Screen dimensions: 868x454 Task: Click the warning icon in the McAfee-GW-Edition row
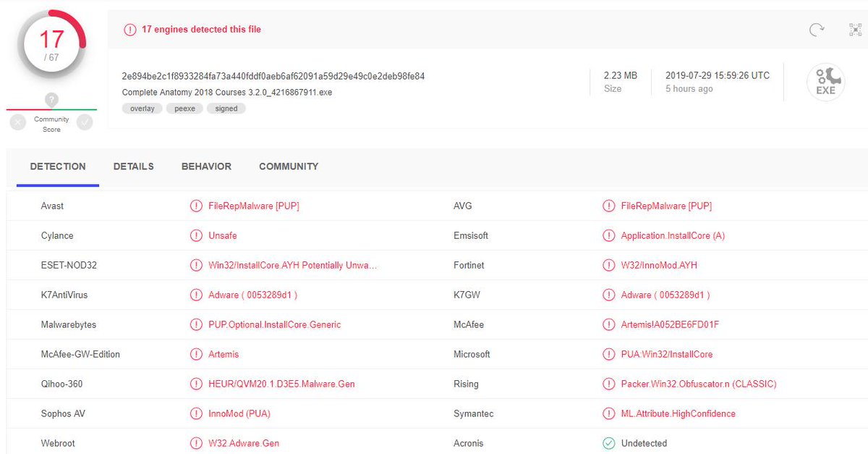tap(196, 355)
